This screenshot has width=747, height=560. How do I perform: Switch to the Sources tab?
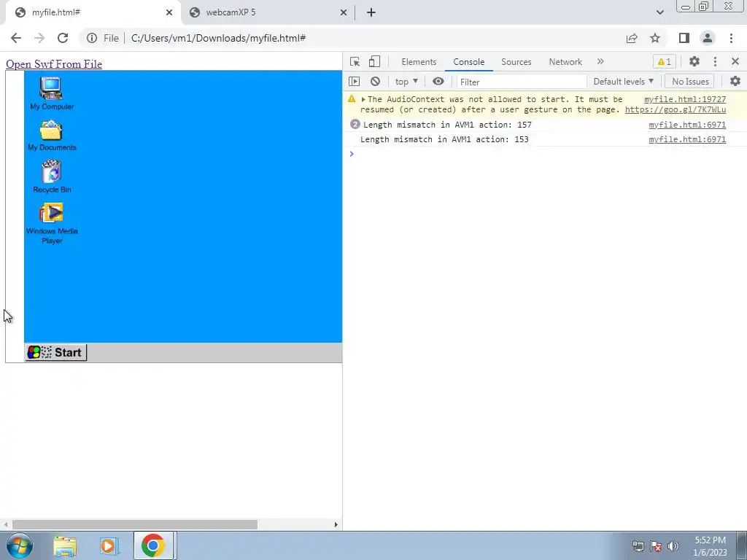point(516,62)
